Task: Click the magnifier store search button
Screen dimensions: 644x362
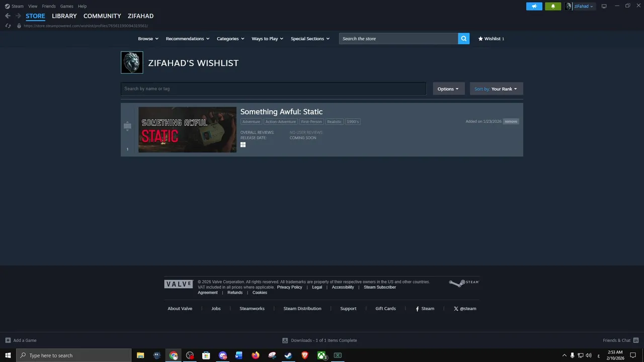Action: point(464,39)
